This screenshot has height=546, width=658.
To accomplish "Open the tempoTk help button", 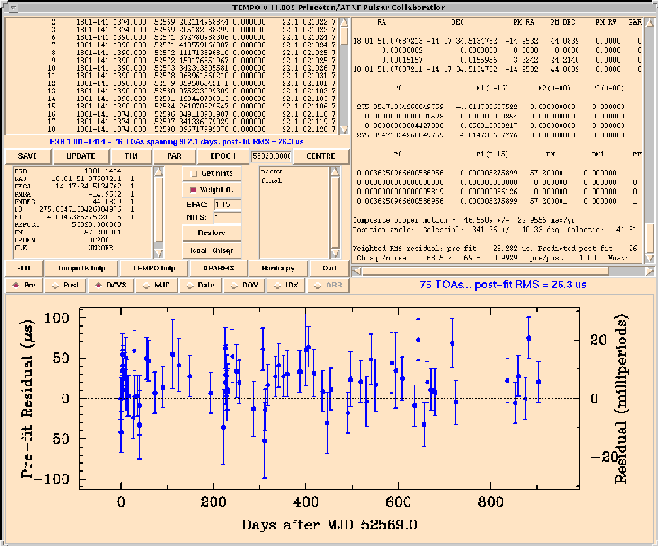I will coord(81,268).
